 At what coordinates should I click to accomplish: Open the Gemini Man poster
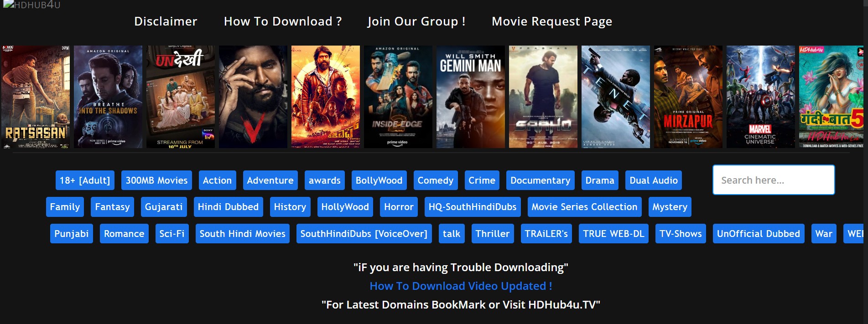(471, 97)
